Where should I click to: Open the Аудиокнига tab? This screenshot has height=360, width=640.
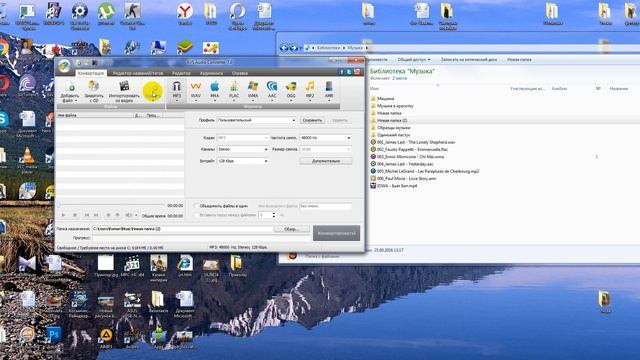pyautogui.click(x=211, y=73)
